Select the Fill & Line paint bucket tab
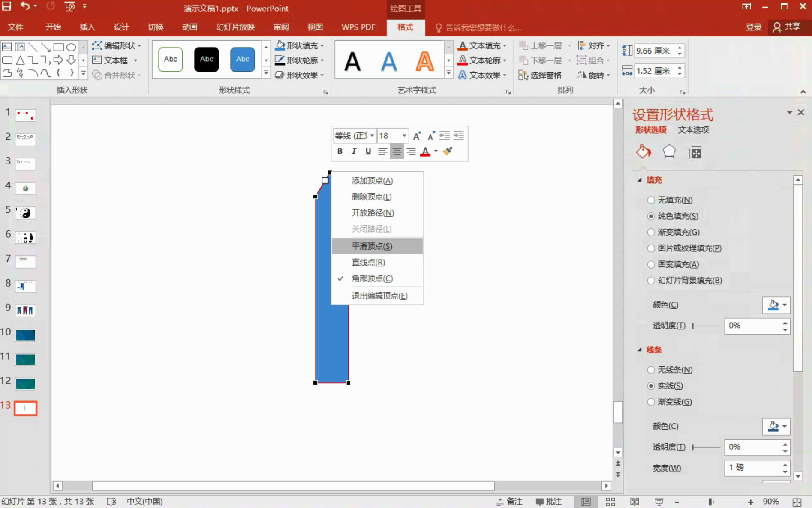 coord(643,152)
